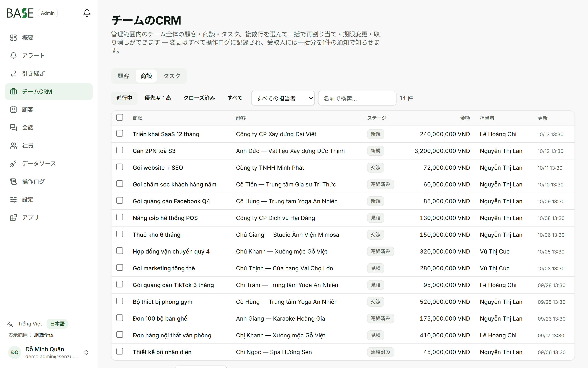Image resolution: width=588 pixels, height=368 pixels.
Task: Click the 引き継ぎ swap arrows icon
Action: tap(13, 74)
